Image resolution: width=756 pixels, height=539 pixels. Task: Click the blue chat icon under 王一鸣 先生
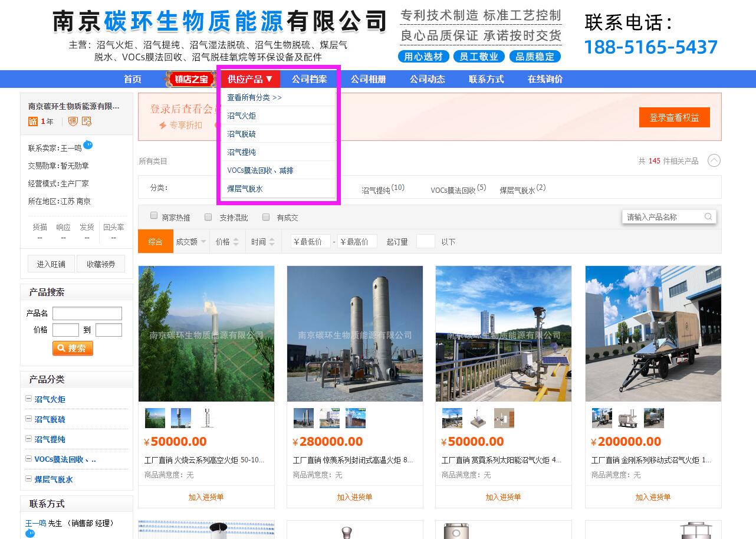(x=30, y=533)
